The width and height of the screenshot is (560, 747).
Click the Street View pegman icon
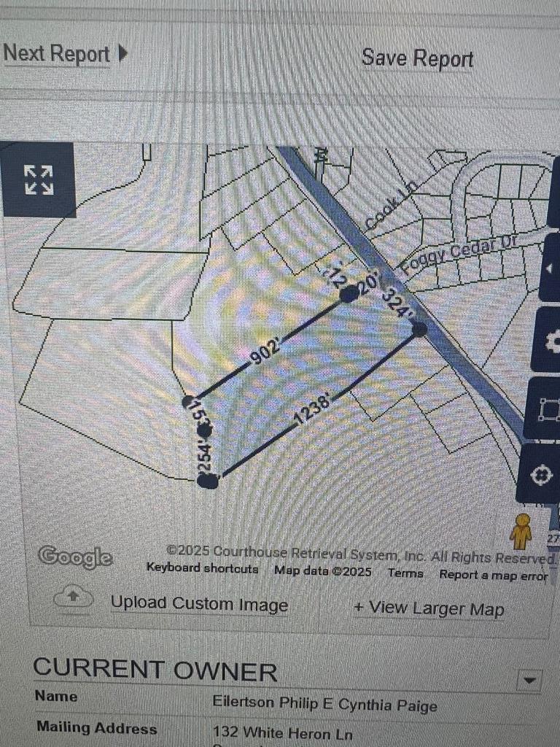(521, 531)
